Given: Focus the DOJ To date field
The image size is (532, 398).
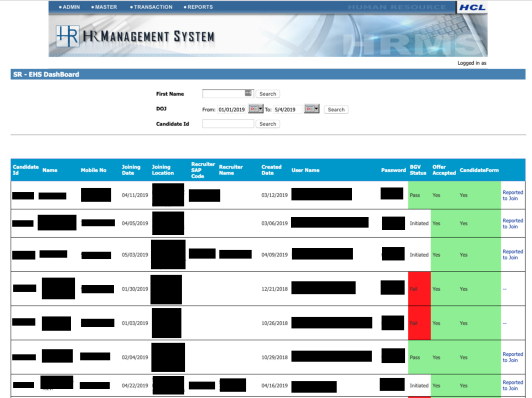Looking at the screenshot, I should point(287,110).
